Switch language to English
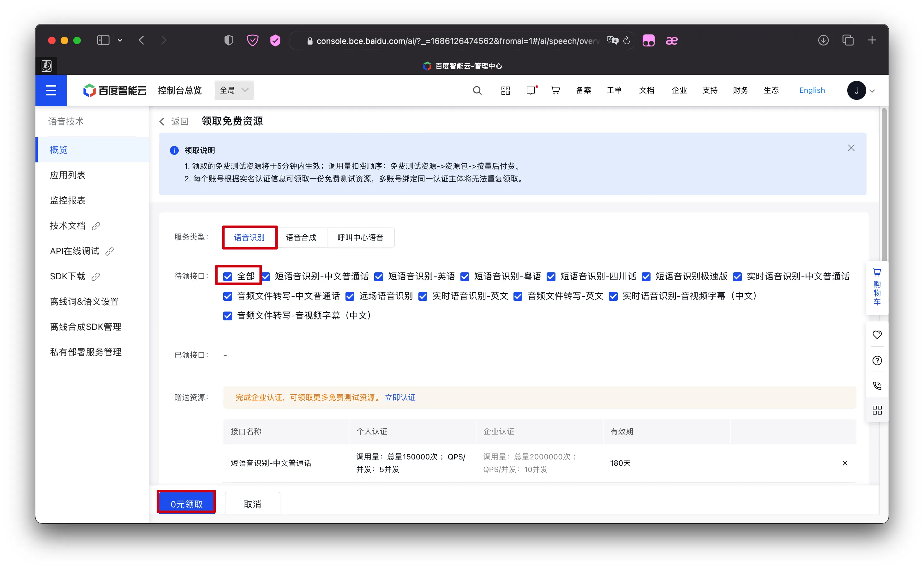Screen dimensions: 924x570 point(812,90)
